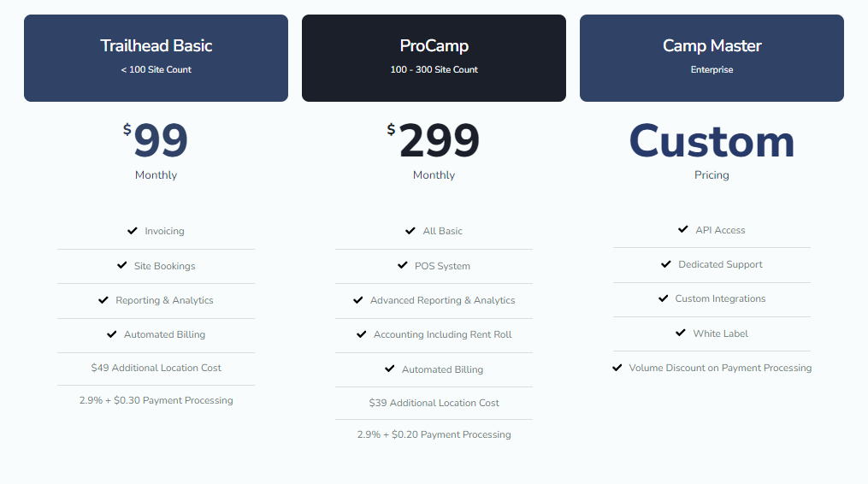Select the Trailhead Basic plan header
Screen dimensions: 868x484
coord(156,57)
